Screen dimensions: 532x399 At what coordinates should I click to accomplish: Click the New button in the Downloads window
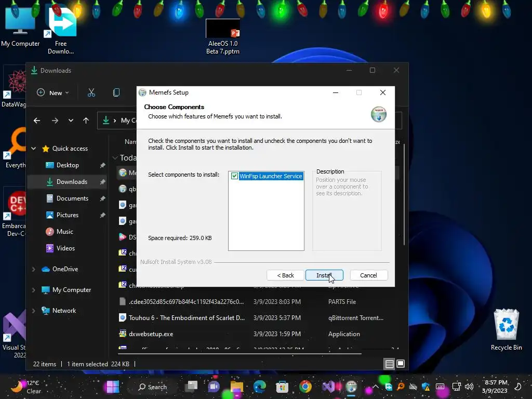pyautogui.click(x=52, y=92)
